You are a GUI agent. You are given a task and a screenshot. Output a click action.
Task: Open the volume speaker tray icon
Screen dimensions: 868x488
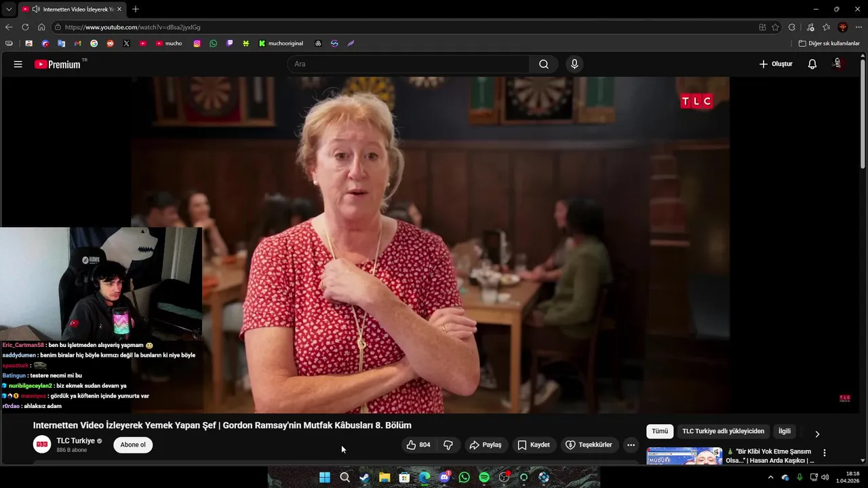click(x=825, y=477)
